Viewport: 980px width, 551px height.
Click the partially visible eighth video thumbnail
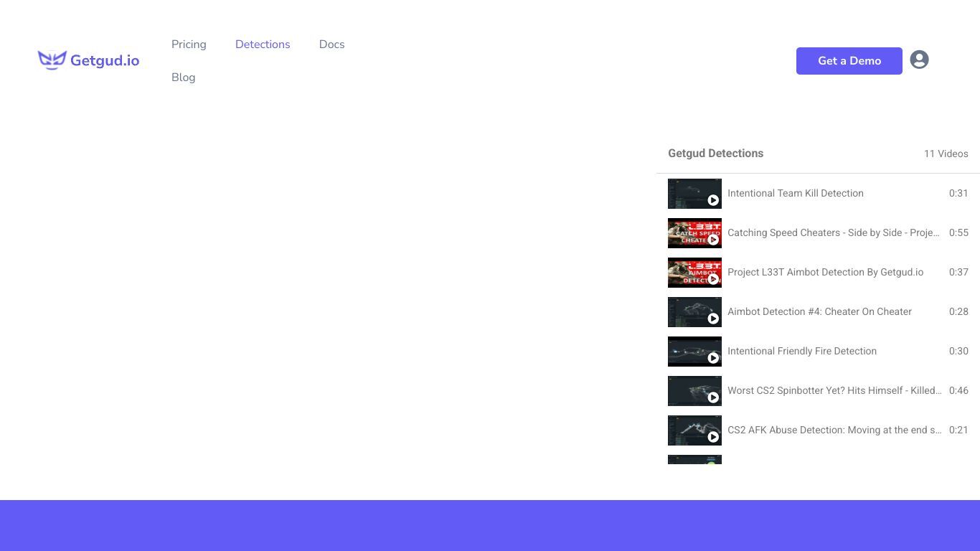[694, 459]
